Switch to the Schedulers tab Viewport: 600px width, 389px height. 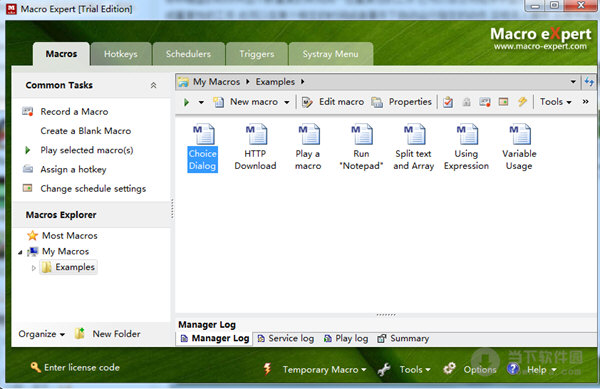point(188,54)
